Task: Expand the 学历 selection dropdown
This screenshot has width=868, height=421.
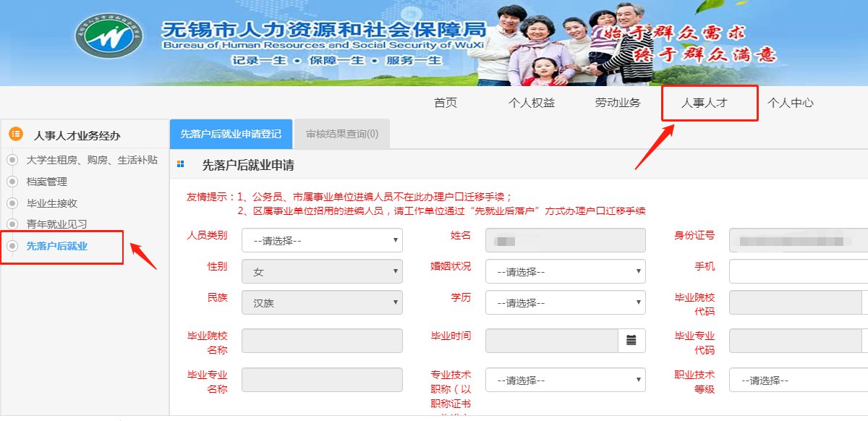Action: (x=565, y=302)
